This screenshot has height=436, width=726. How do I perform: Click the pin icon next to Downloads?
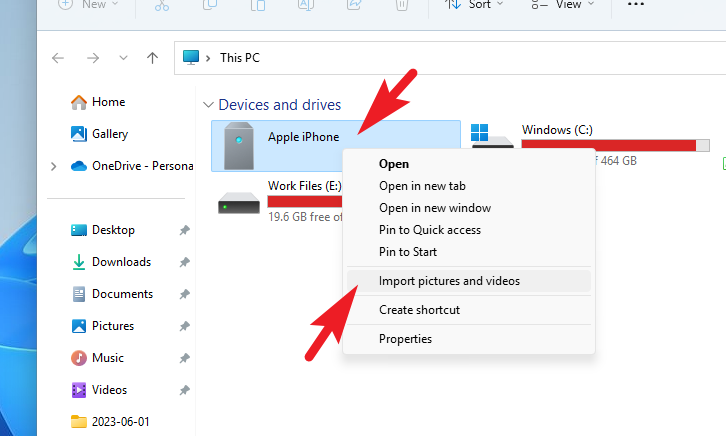(x=185, y=262)
